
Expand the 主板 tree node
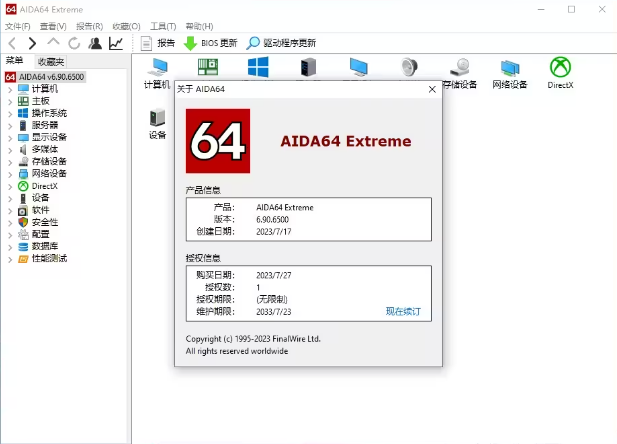tap(10, 101)
